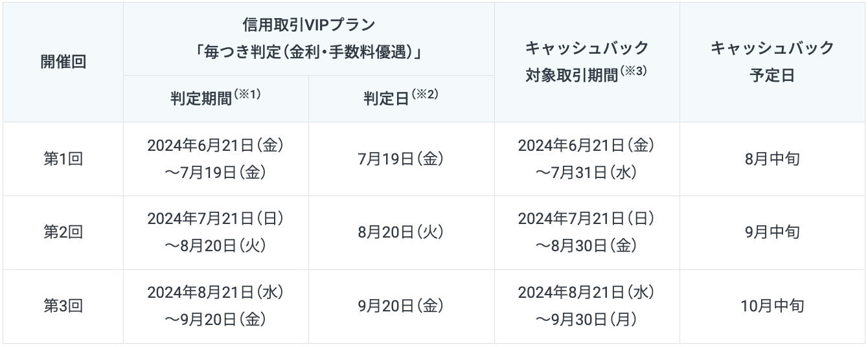868x347 pixels.
Task: Click the 10月中旬 cell
Action: pos(773,306)
